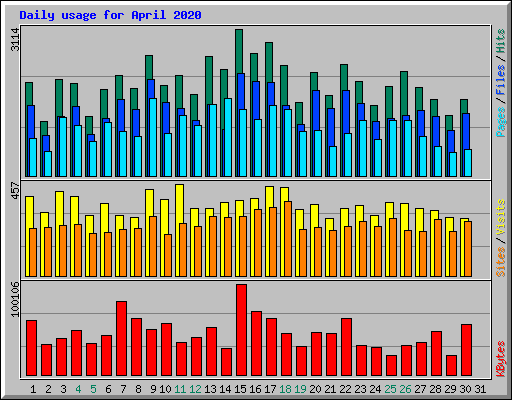Select day label 31 on the x-axis
Image resolution: width=512 pixels, height=400 pixels.
480,389
